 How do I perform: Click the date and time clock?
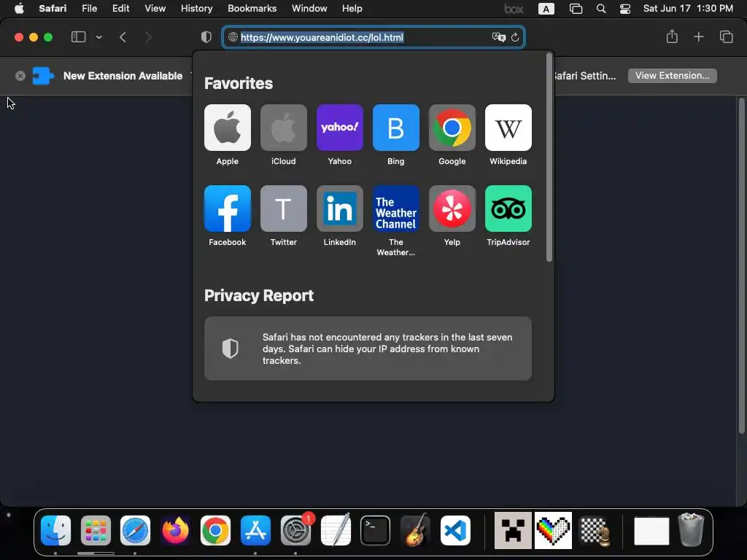tap(688, 9)
